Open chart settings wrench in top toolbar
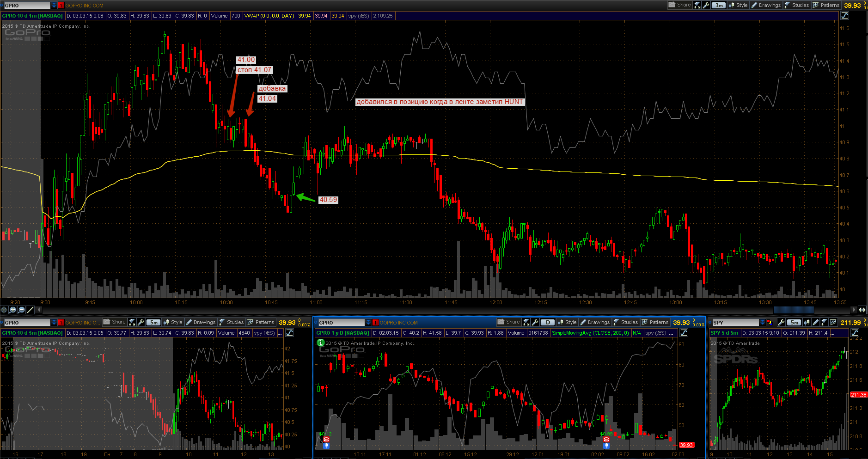The image size is (868, 459). [x=706, y=5]
